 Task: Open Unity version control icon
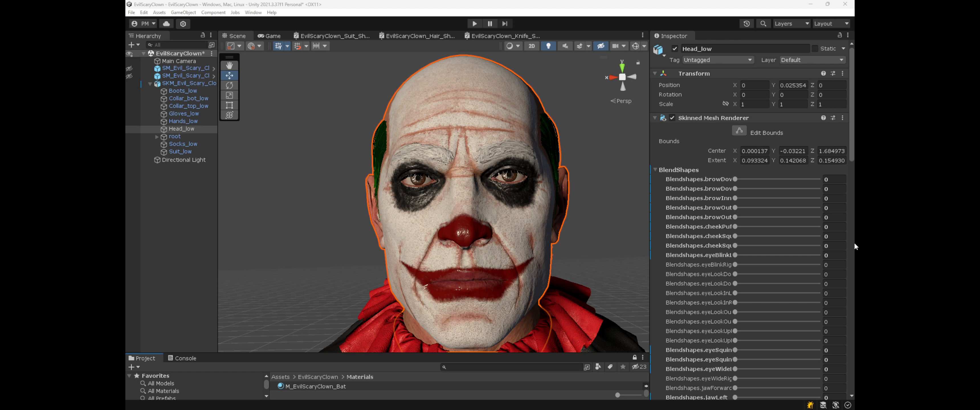pos(183,24)
